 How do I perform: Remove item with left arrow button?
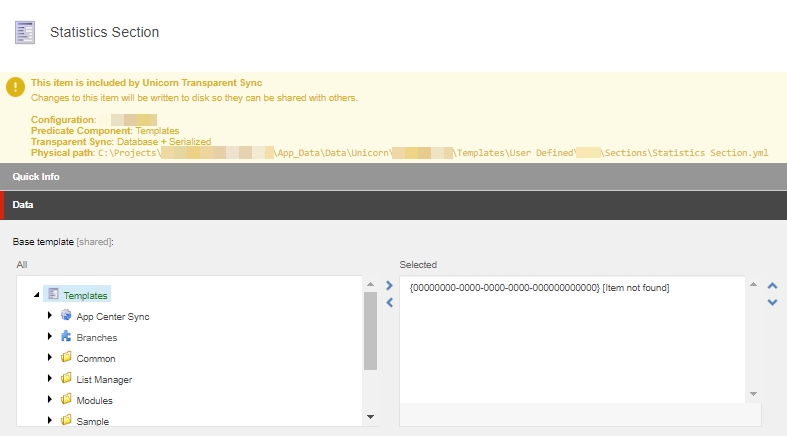point(389,302)
